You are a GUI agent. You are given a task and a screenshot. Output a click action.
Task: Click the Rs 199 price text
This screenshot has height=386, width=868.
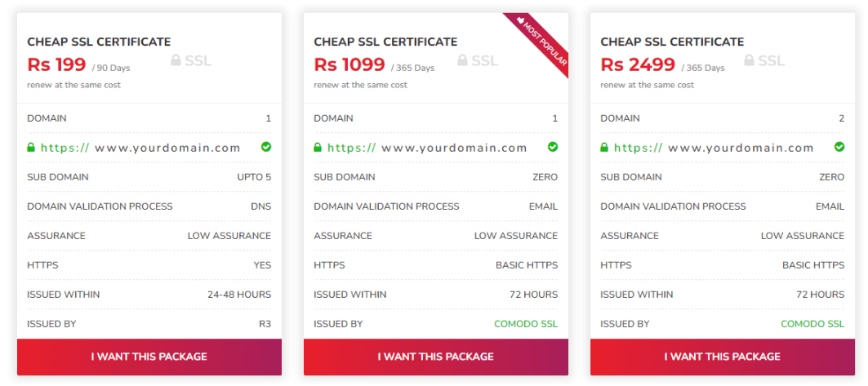(x=56, y=64)
